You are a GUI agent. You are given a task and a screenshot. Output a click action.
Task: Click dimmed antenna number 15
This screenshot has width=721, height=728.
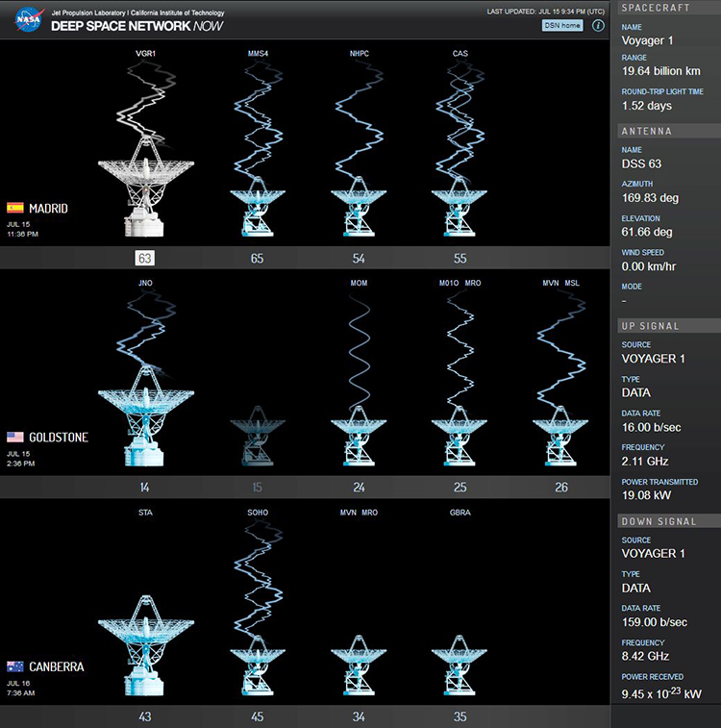click(257, 488)
